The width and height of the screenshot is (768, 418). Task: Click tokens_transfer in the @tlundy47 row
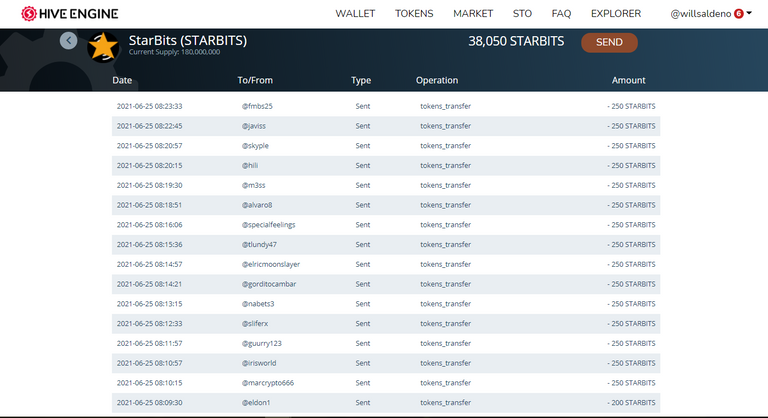tap(445, 245)
